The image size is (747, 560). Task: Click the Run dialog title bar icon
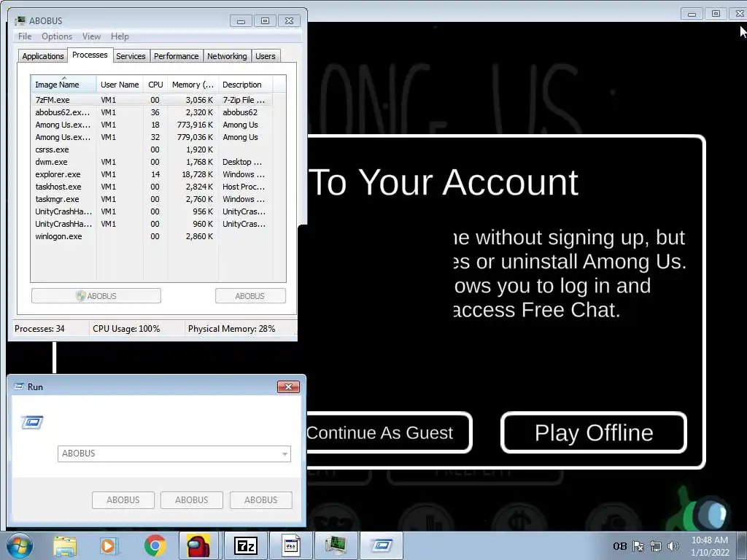click(19, 386)
